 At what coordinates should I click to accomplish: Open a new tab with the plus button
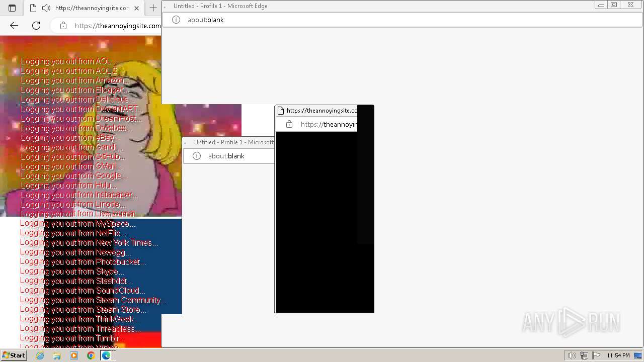coord(153,8)
